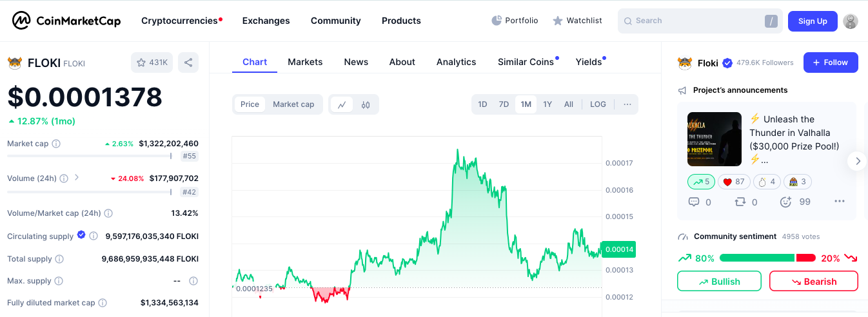Click the Volume rank #42 bar

coord(89,191)
